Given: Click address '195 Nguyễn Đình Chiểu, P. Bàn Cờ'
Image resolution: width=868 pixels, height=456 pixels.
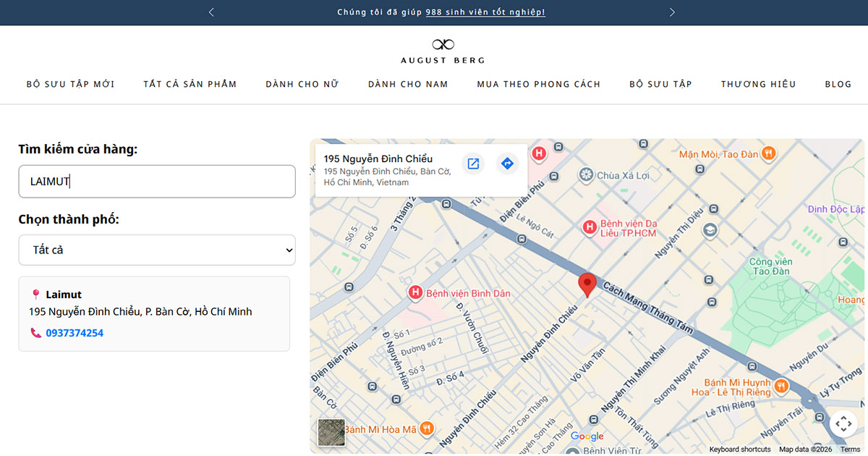Looking at the screenshot, I should pos(140,312).
